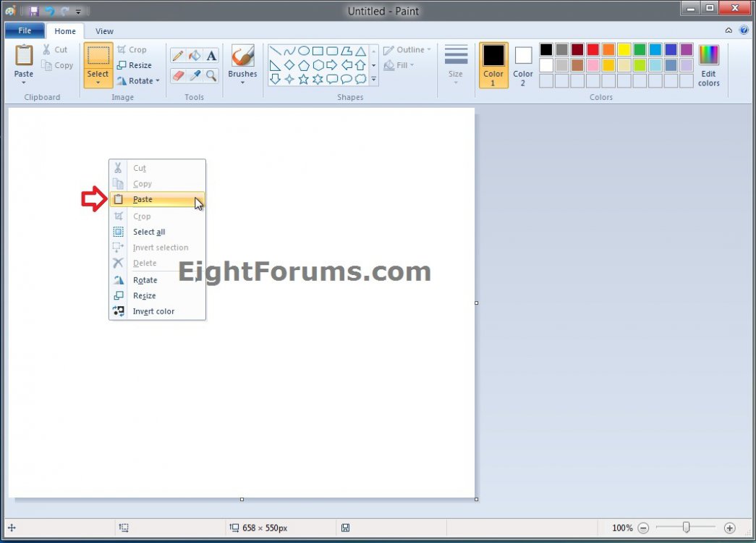Click the Zoom out minus button

643,528
